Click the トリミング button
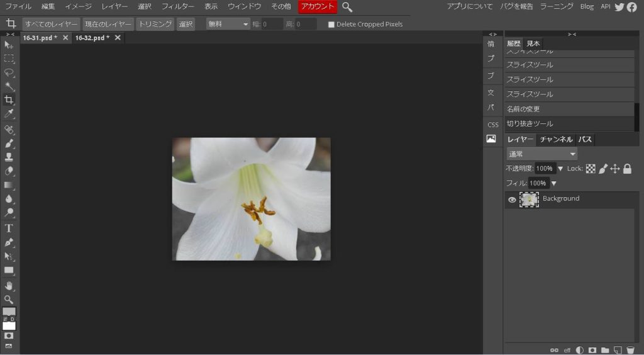644x355 pixels. 155,24
